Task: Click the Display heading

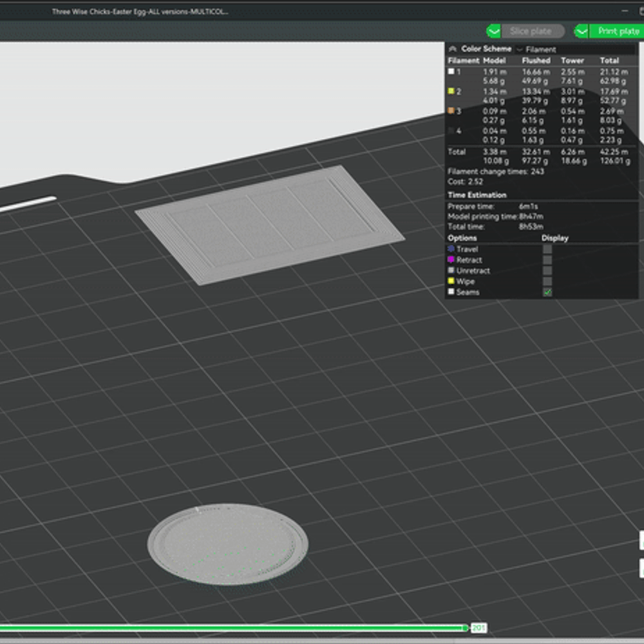Action: 554,238
